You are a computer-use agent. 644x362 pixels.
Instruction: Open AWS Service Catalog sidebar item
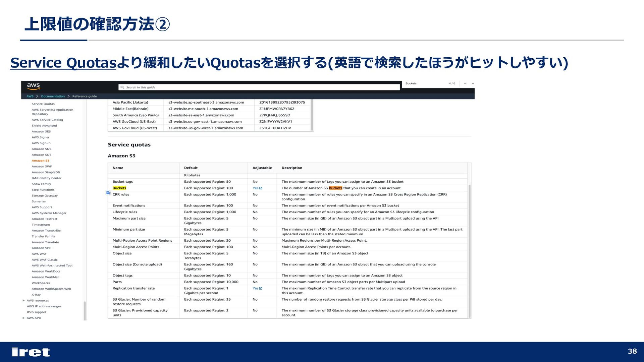tap(47, 120)
